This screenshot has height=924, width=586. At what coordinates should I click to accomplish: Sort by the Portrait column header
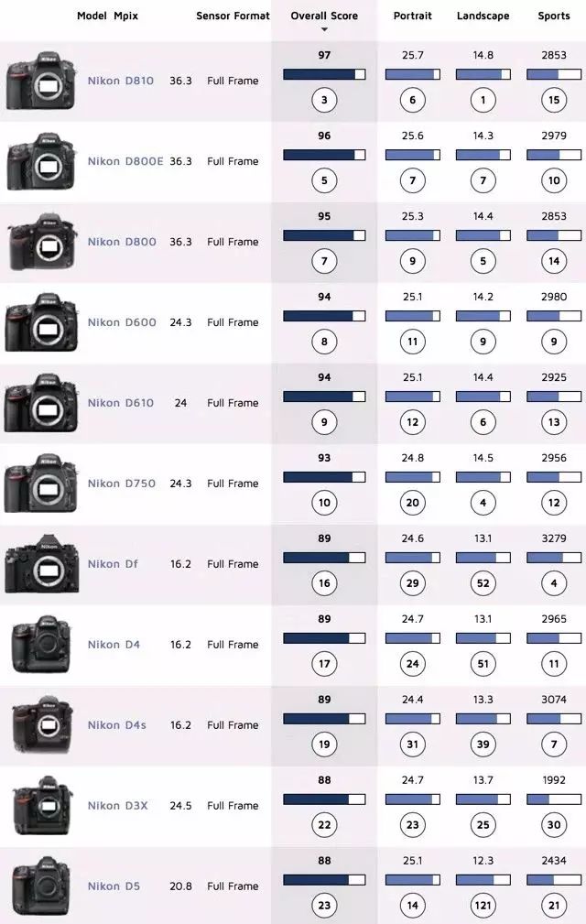click(x=412, y=16)
